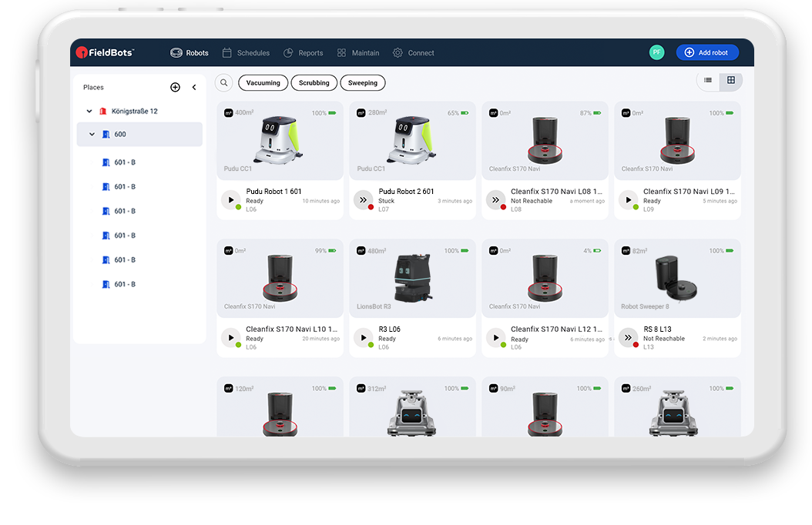Switch to list view
The image size is (812, 525).
tap(708, 80)
